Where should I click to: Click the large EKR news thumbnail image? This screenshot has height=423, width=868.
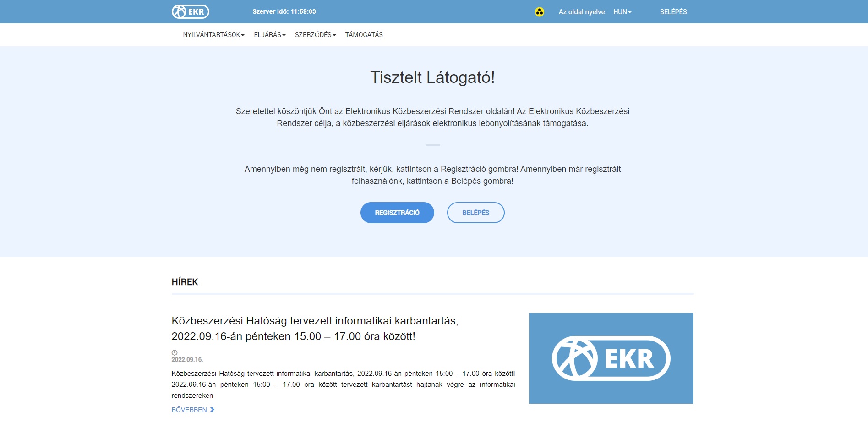click(x=611, y=358)
